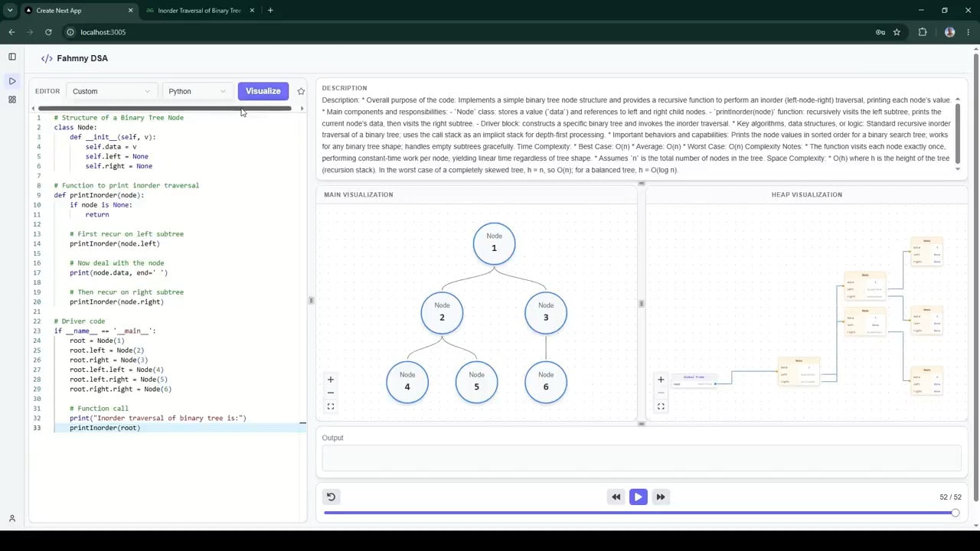Zoom in on the main visualization

tap(331, 380)
